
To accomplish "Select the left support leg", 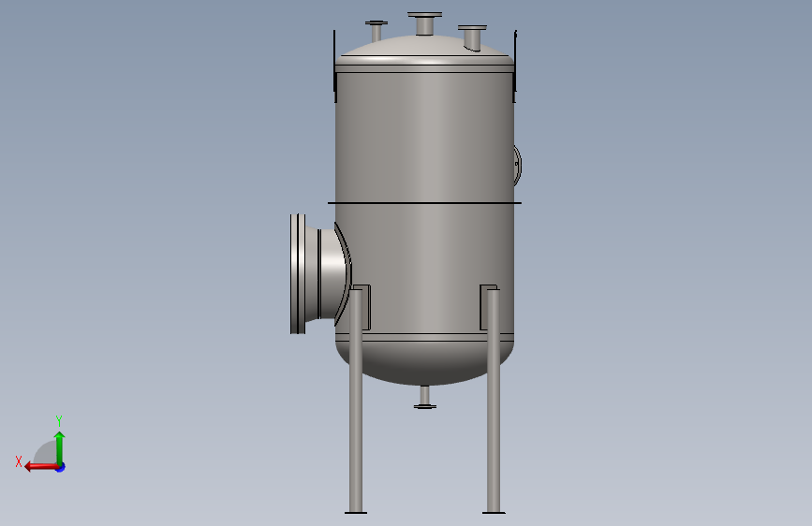I will (356, 401).
